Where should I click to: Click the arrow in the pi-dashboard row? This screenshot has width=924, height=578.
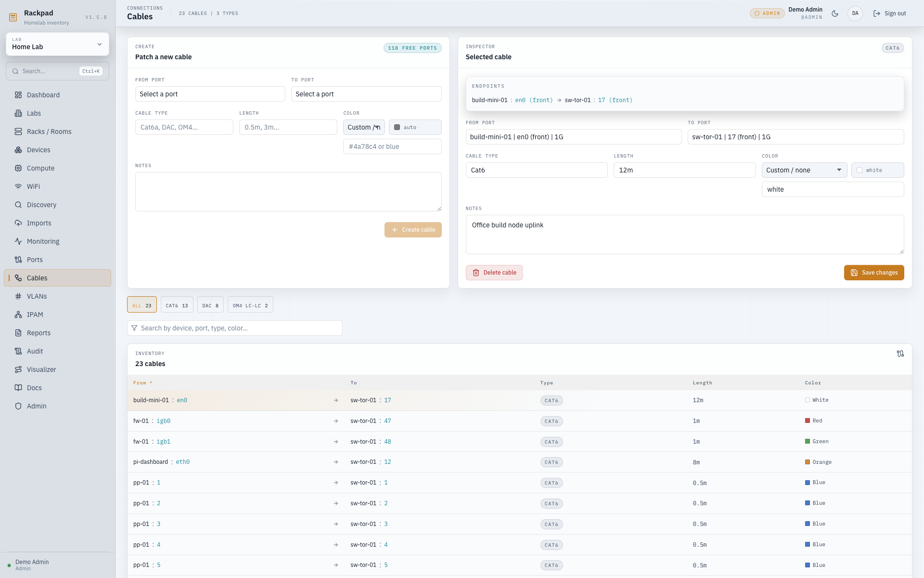(x=336, y=462)
